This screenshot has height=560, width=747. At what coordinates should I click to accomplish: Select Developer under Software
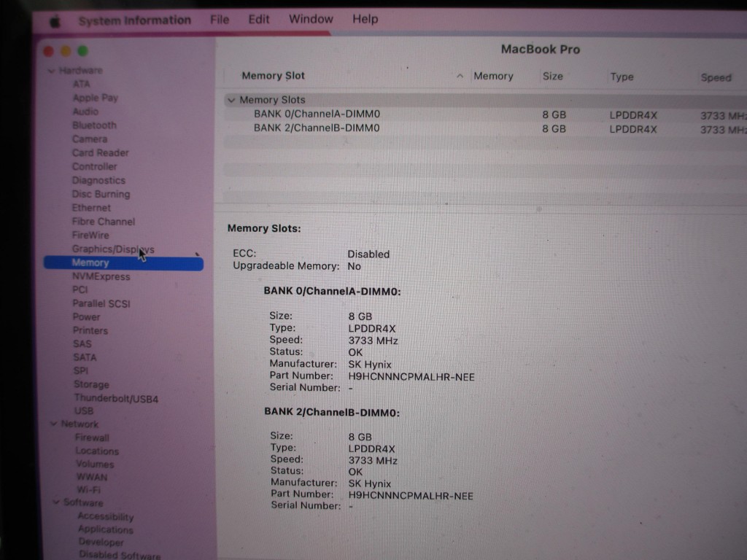tap(101, 542)
